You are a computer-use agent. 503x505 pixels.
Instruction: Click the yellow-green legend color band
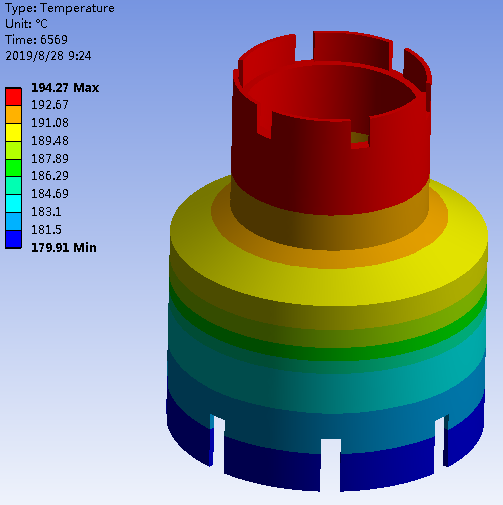pos(13,150)
